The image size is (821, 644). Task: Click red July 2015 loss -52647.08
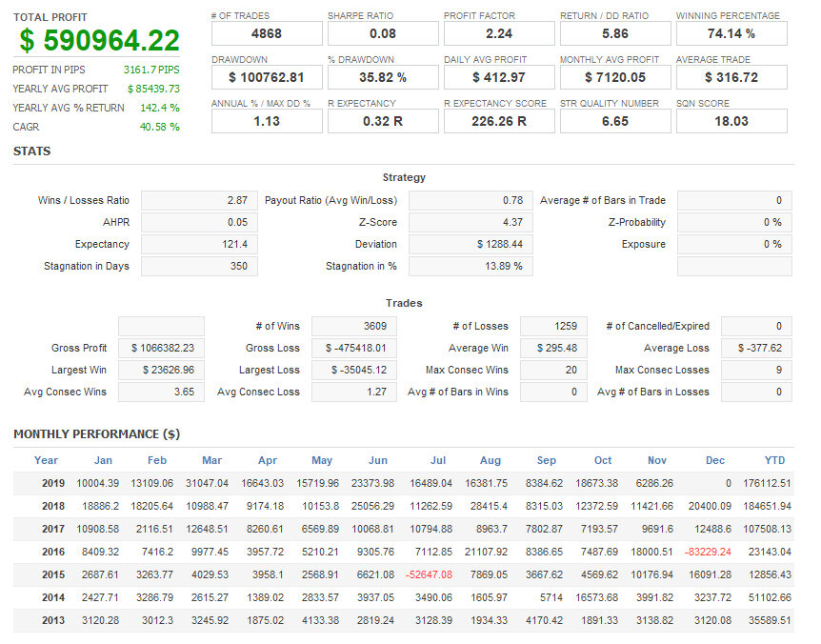(430, 574)
